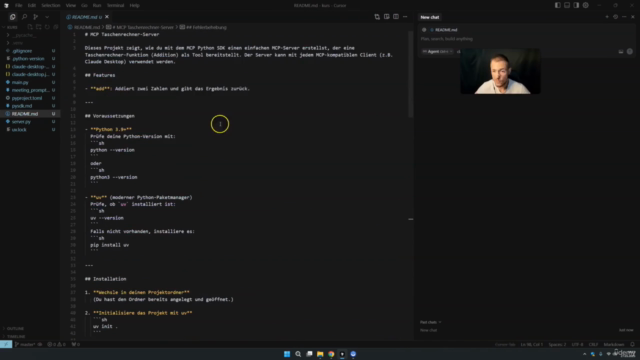Open the Agent mode dropdown
Image resolution: width=640 pixels, height=360 pixels.
437,52
